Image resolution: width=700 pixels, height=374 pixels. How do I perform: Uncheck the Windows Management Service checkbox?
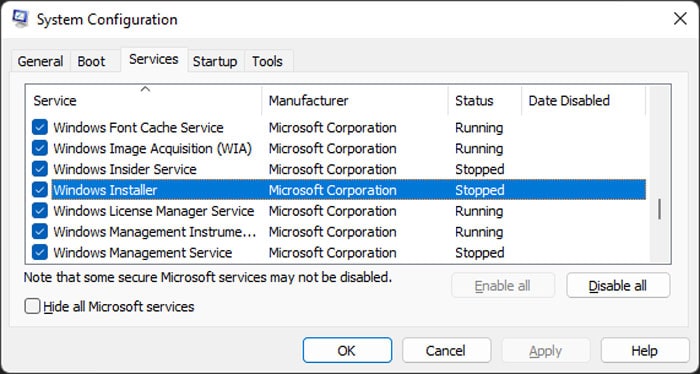click(x=40, y=253)
